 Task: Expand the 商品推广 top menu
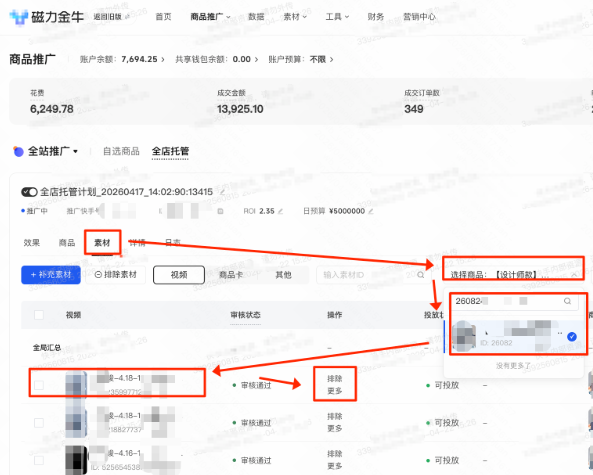pyautogui.click(x=210, y=17)
